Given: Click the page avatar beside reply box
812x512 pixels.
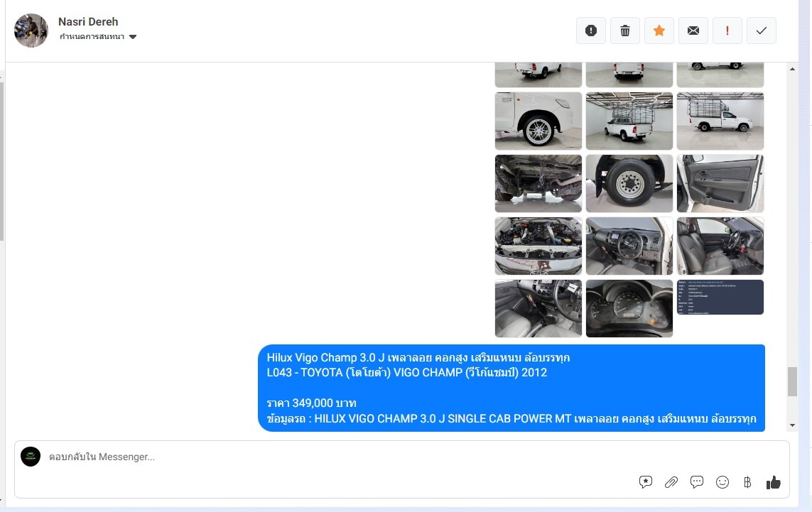Looking at the screenshot, I should pyautogui.click(x=31, y=457).
